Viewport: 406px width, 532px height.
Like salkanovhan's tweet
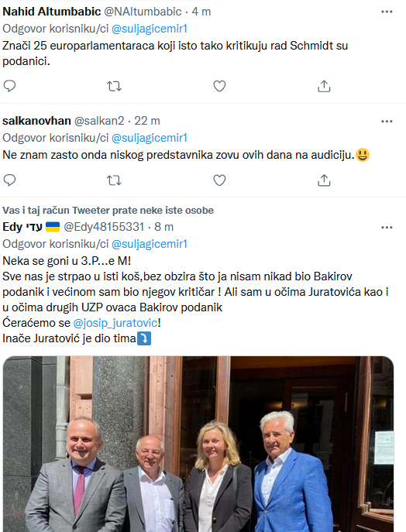[x=219, y=180]
